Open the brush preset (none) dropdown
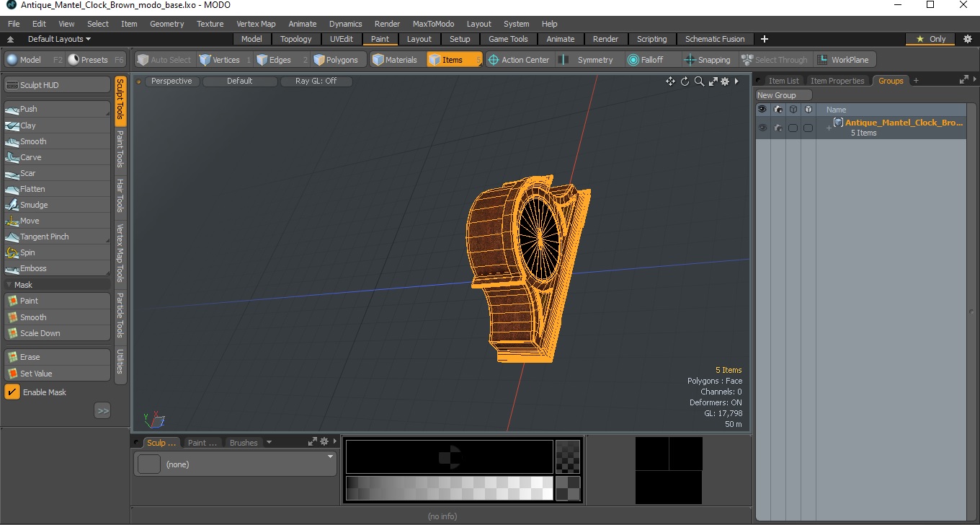Image resolution: width=980 pixels, height=525 pixels. tap(235, 464)
